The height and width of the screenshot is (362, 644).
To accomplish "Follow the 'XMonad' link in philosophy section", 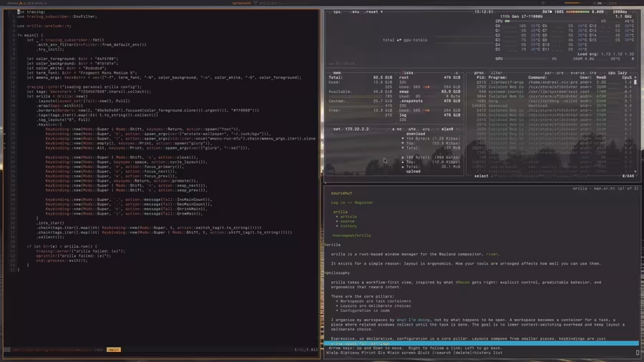I will pos(462,283).
